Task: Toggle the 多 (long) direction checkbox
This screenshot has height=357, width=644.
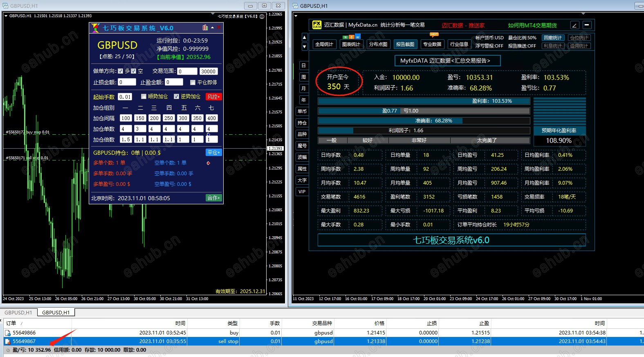Action: pos(120,71)
